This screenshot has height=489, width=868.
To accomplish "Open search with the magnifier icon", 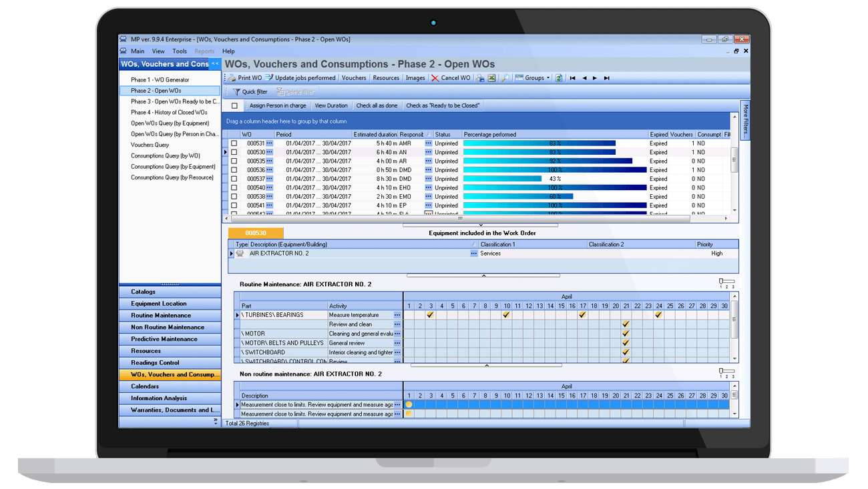I will coord(505,78).
